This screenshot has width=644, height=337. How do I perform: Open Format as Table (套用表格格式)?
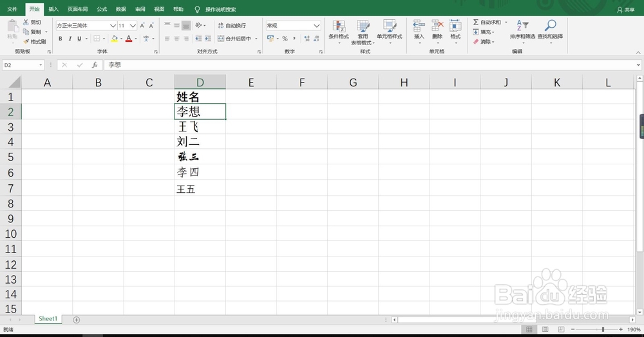363,32
